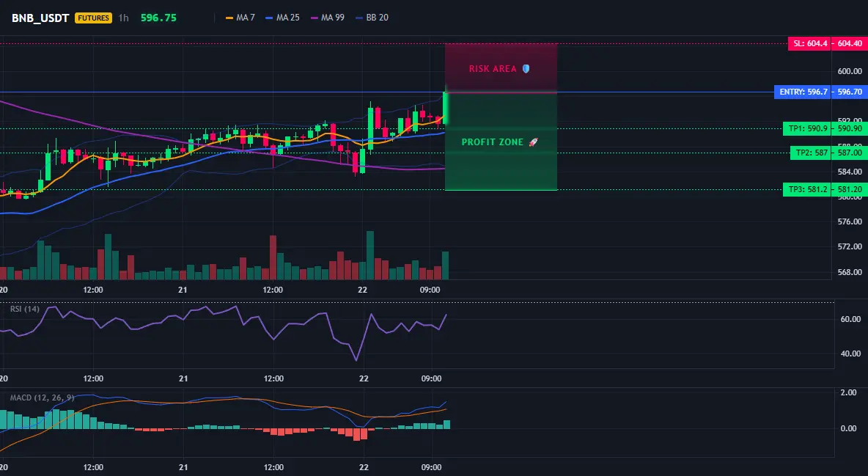Image resolution: width=868 pixels, height=476 pixels.
Task: Toggle the MA 99 legend item
Action: coord(328,18)
